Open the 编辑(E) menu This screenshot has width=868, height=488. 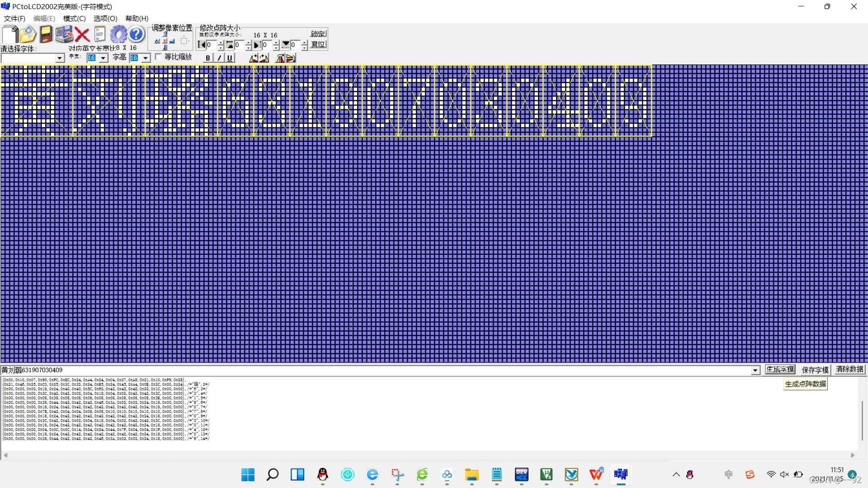(x=44, y=19)
